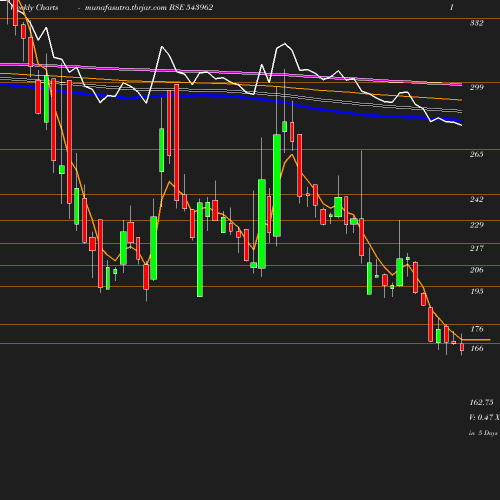Click the 166 price axis label
The height and width of the screenshot is (500, 500).
pyautogui.click(x=476, y=348)
